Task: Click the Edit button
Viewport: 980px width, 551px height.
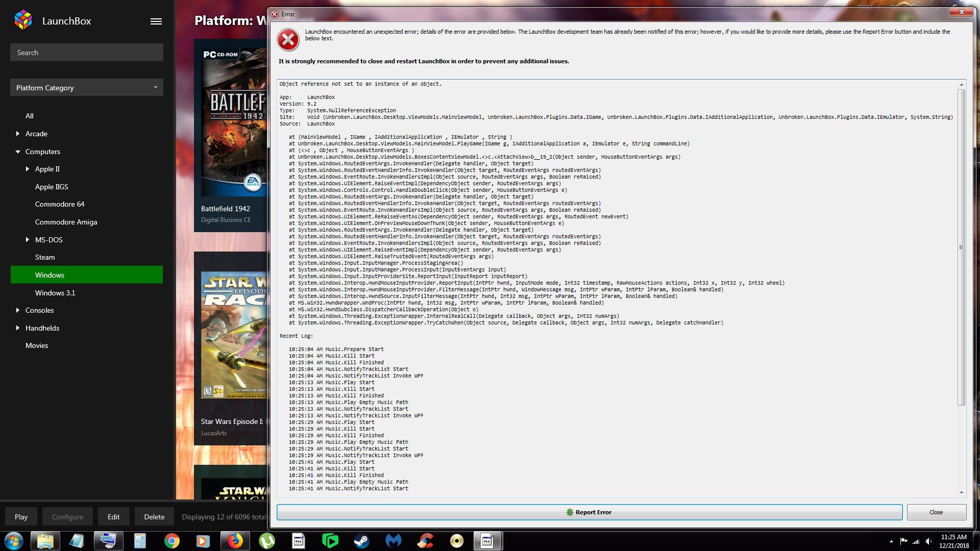Action: point(113,517)
